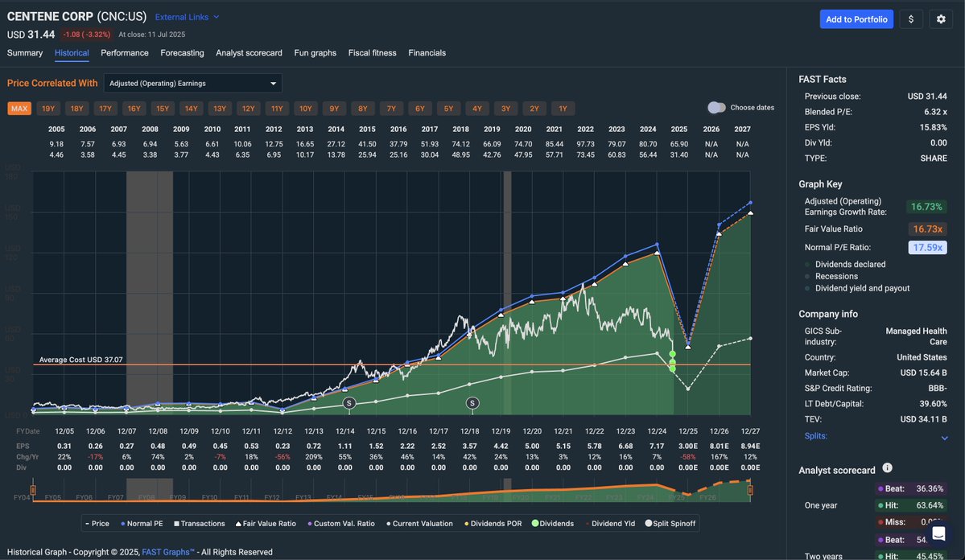This screenshot has width=965, height=560.
Task: Switch to Performance tab
Action: [x=124, y=53]
